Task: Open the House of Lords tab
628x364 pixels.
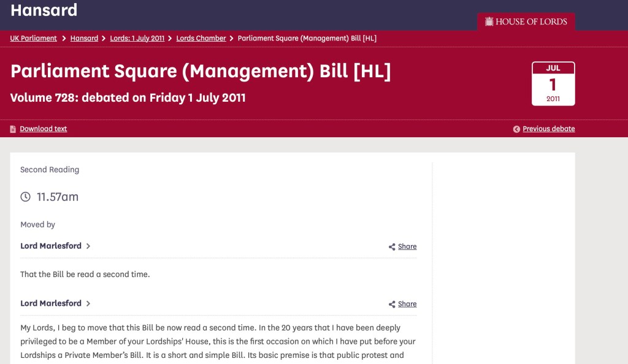Action: click(x=526, y=21)
